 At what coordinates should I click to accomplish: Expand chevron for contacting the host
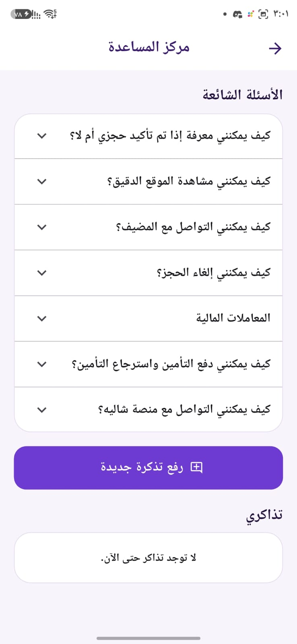point(42,227)
